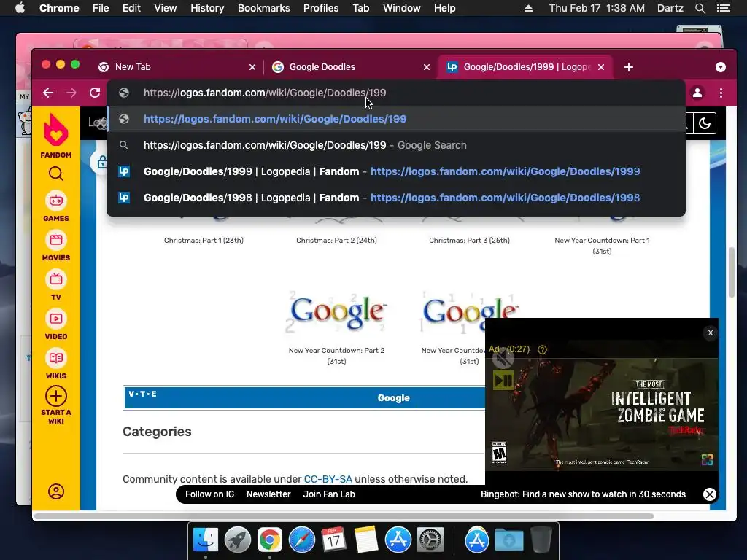Close the New Tab tab
Image resolution: width=747 pixels, height=560 pixels.
tap(252, 67)
